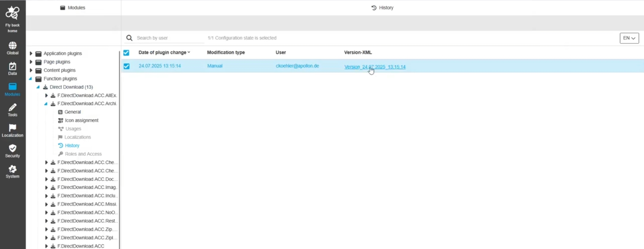Select the History tab at top
This screenshot has width=644, height=249.
[382, 8]
